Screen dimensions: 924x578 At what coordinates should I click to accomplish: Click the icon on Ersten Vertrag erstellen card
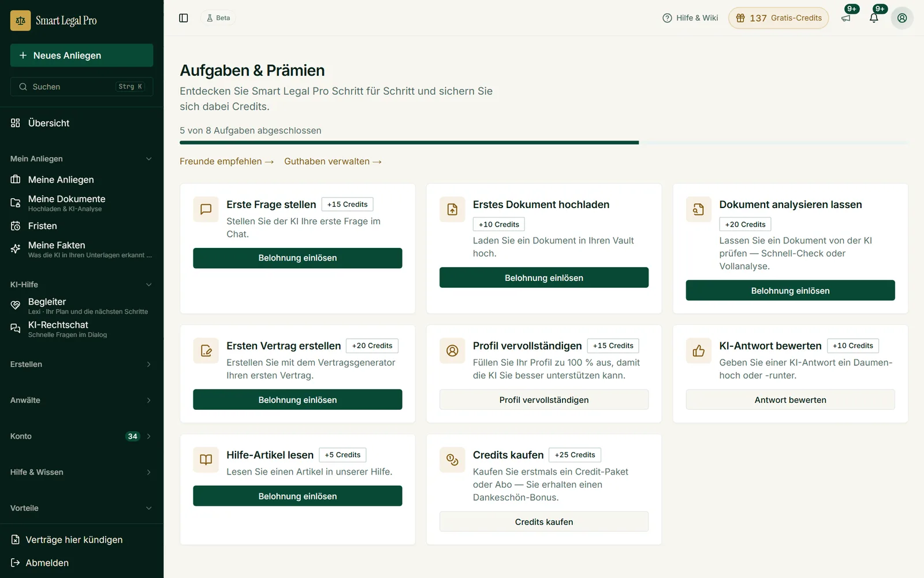coord(206,350)
